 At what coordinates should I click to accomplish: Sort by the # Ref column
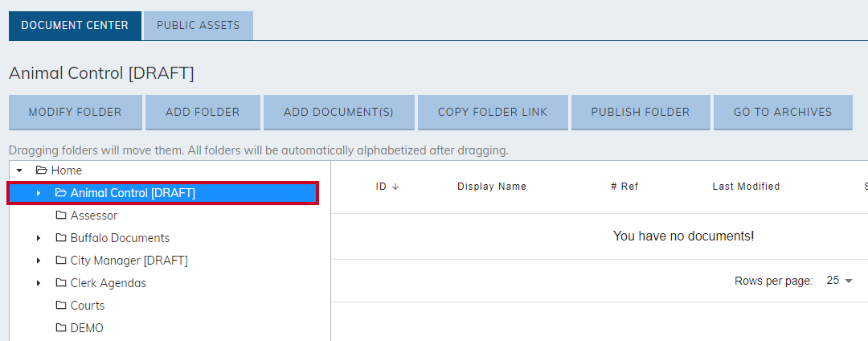(624, 187)
